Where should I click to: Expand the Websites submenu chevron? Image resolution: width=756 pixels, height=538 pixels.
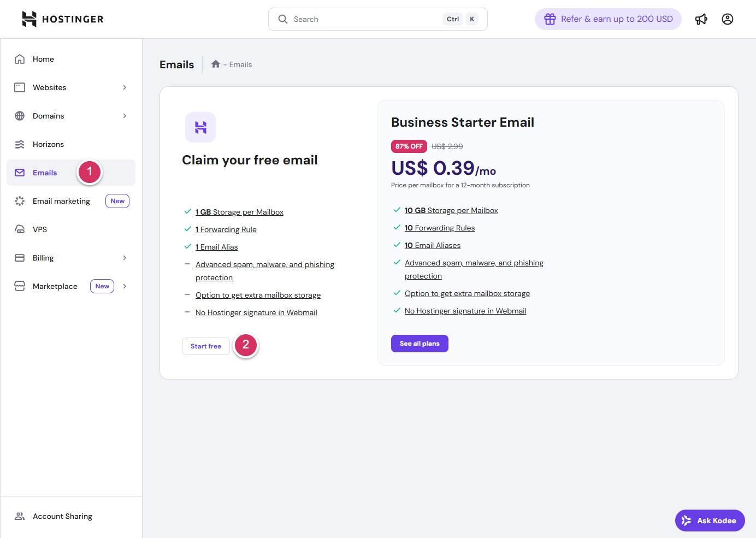point(125,87)
